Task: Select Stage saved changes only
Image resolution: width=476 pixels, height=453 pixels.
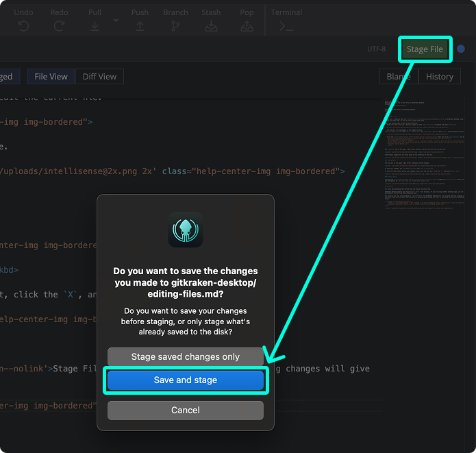Action: pos(186,356)
